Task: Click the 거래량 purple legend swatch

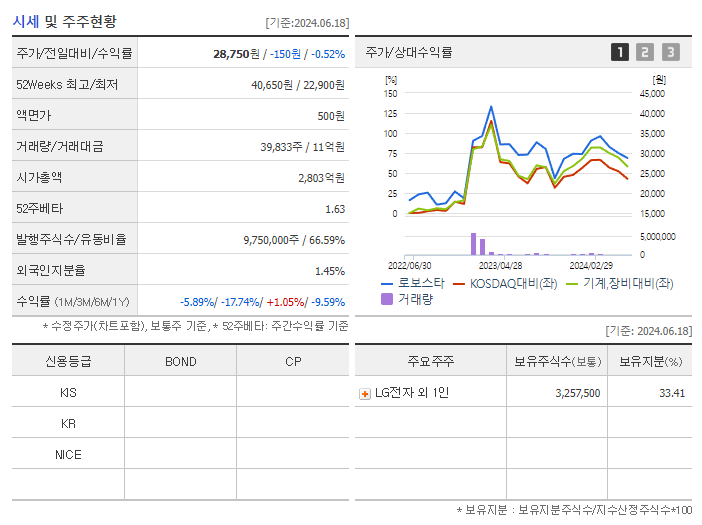Action: 387,299
